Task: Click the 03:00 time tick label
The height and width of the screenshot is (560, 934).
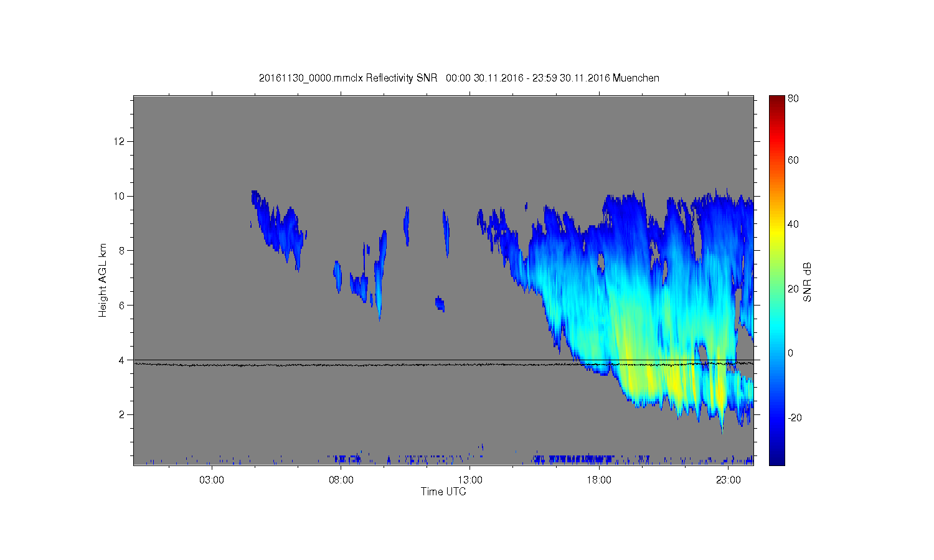Action: click(212, 480)
